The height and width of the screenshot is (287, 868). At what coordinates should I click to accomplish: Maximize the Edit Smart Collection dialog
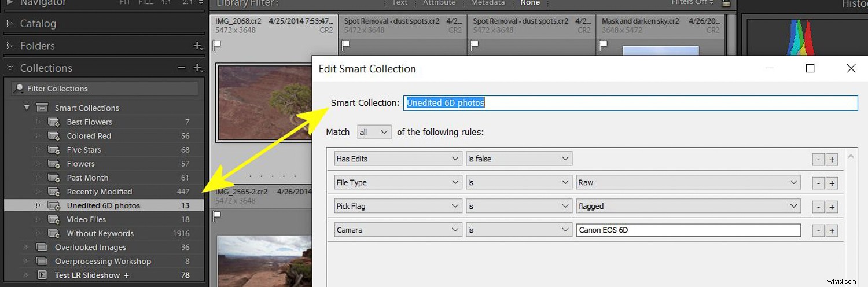(810, 68)
